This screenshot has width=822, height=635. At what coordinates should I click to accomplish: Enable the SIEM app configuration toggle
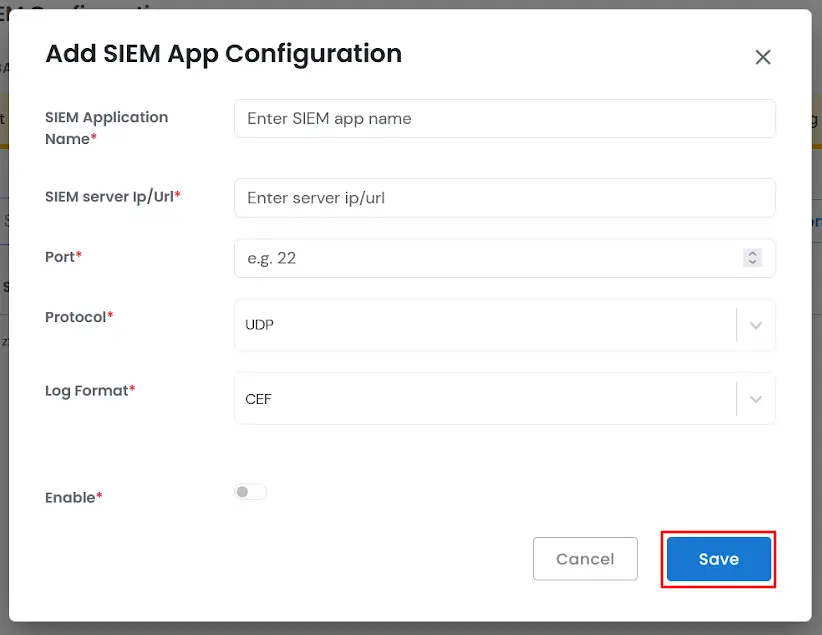coord(250,491)
